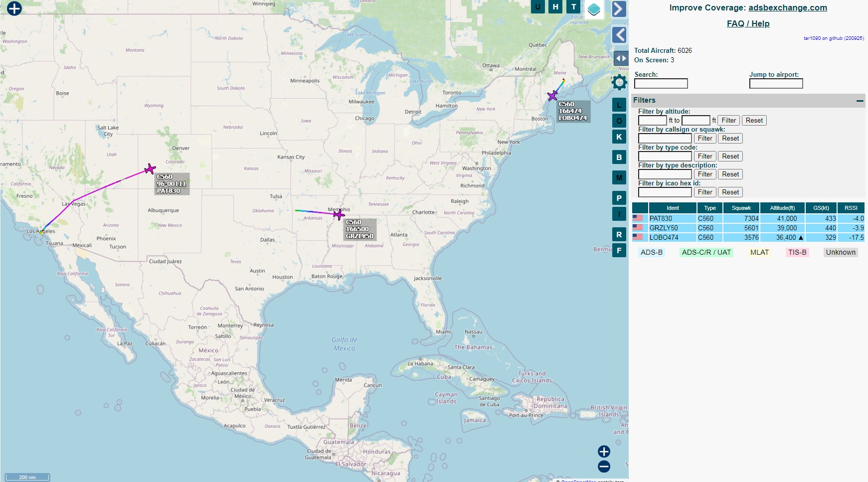Viewport: 868px width, 482px height.
Task: Click the flag column header cell
Action: click(640, 208)
